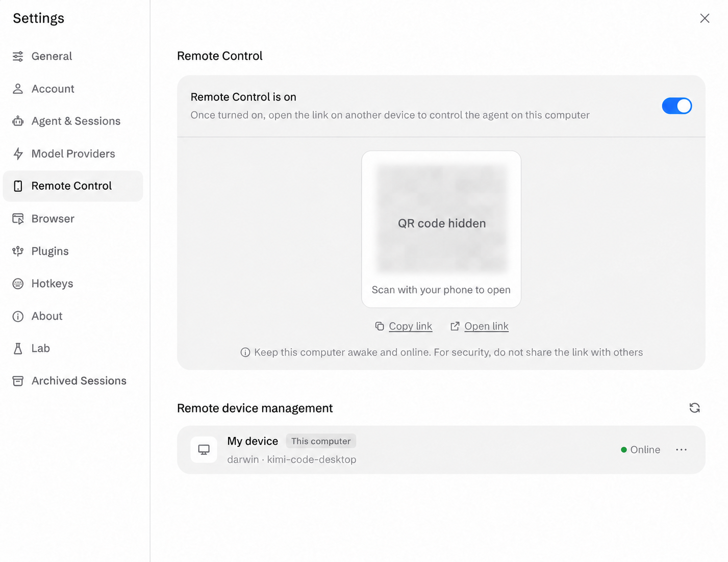Click the Model Providers lightning icon
The width and height of the screenshot is (728, 562).
click(18, 154)
